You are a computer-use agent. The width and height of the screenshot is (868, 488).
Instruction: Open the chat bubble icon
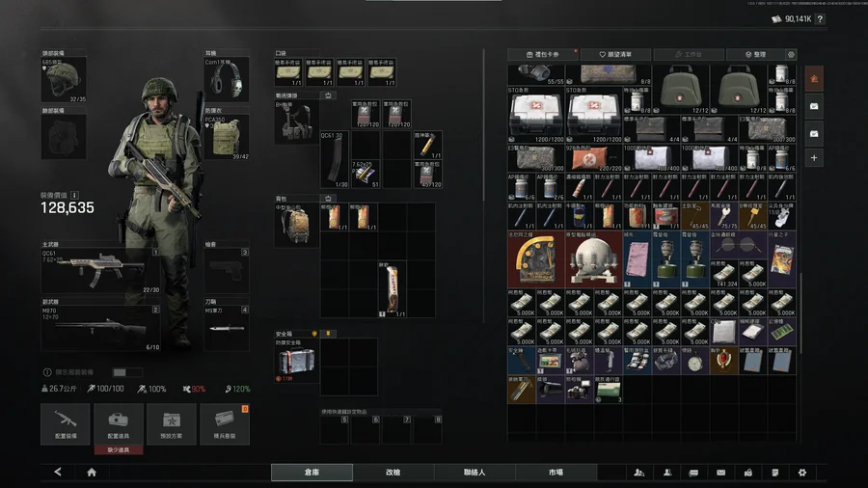pos(693,473)
